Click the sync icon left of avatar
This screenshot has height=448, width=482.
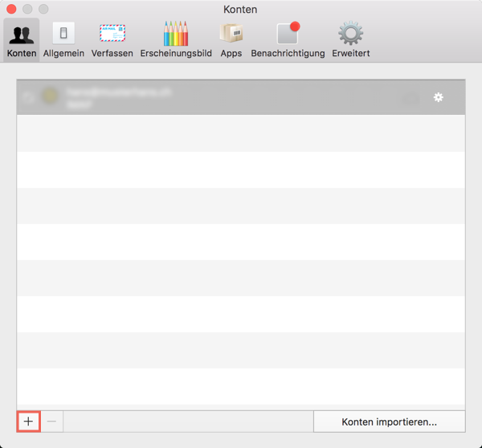click(30, 97)
